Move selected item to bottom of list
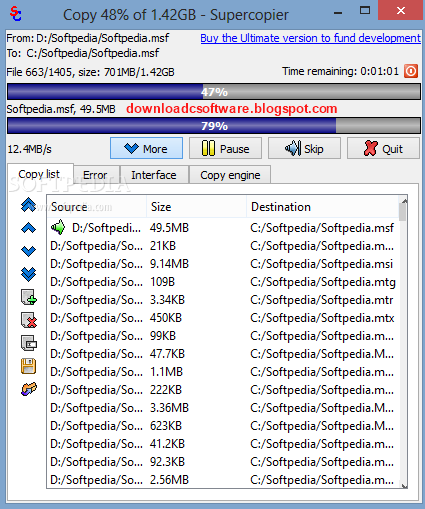The height and width of the screenshot is (509, 425). pyautogui.click(x=28, y=274)
